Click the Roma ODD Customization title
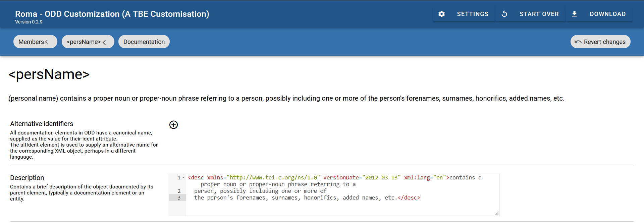This screenshot has height=224, width=644. tap(112, 14)
